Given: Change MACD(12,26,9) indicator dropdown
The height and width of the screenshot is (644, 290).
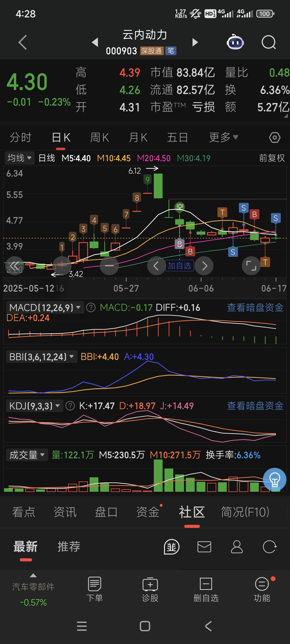Looking at the screenshot, I should tap(45, 308).
